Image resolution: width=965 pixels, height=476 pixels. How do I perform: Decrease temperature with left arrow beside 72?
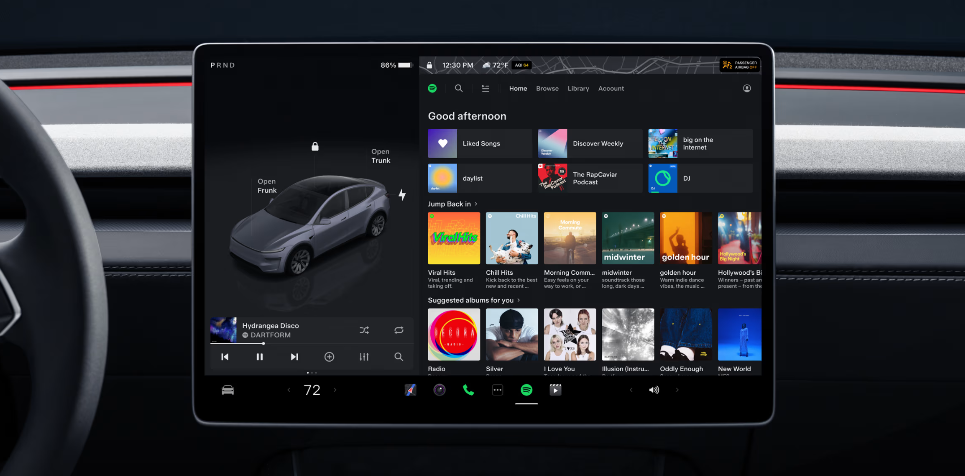pyautogui.click(x=289, y=390)
